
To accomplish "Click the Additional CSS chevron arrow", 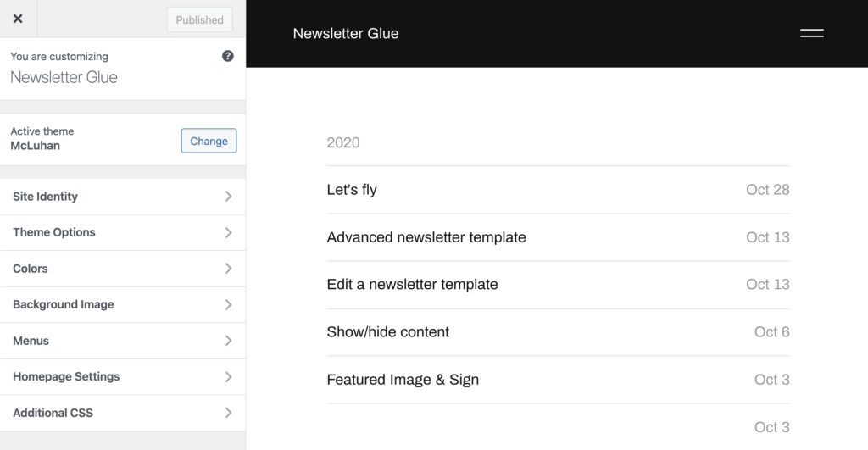I will coord(228,413).
